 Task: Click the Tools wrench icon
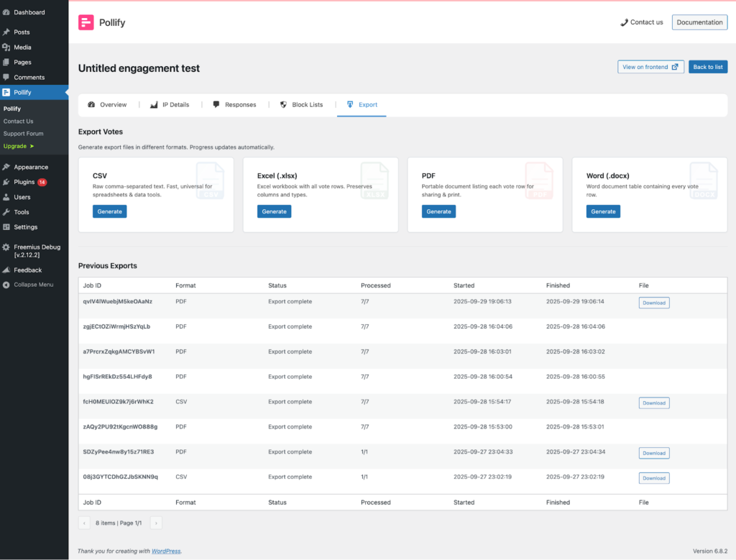pyautogui.click(x=6, y=212)
